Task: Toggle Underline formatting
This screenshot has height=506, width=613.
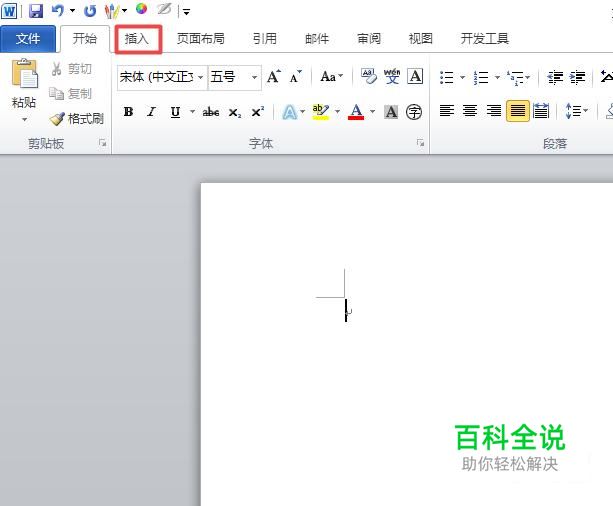Action: point(176,112)
